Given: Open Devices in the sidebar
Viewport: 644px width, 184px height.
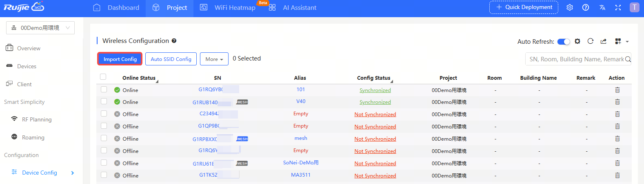Looking at the screenshot, I should tap(27, 66).
